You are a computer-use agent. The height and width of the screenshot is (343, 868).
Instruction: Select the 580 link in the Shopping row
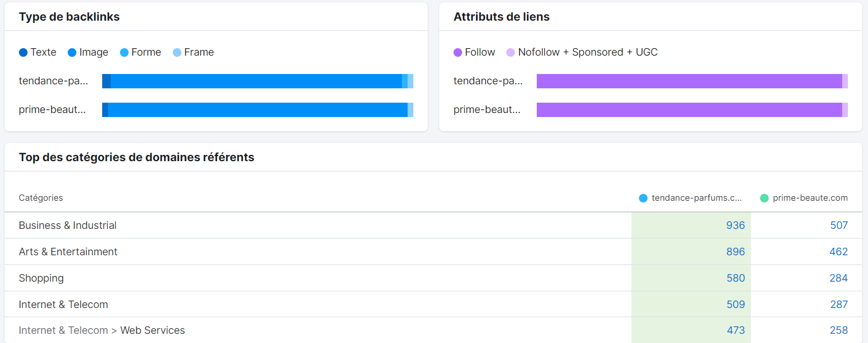(x=737, y=278)
